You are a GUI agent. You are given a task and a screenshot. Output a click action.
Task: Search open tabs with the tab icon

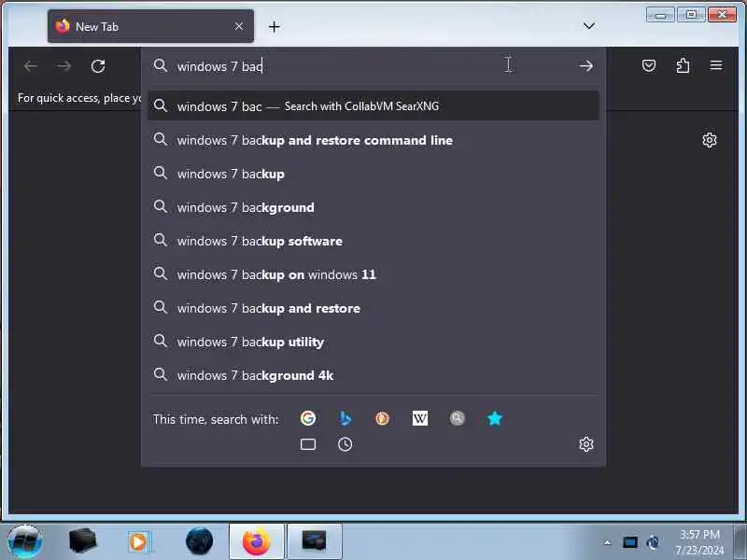[308, 444]
